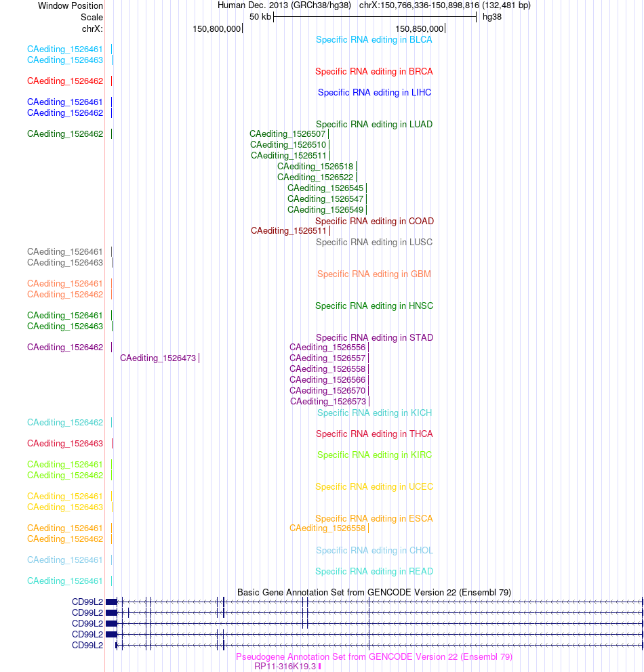This screenshot has width=644, height=672.
Task: Select CAediting_1526463 label in the THCA track
Action: (65, 444)
